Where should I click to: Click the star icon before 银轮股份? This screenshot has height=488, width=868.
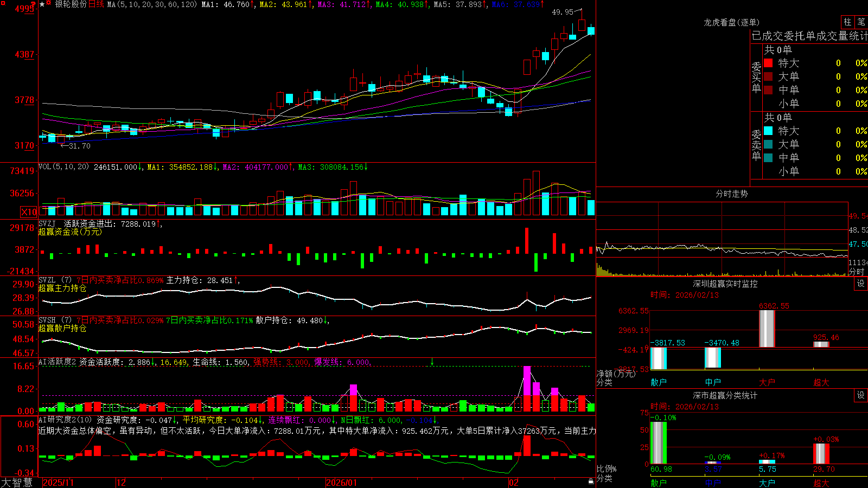[42, 4]
